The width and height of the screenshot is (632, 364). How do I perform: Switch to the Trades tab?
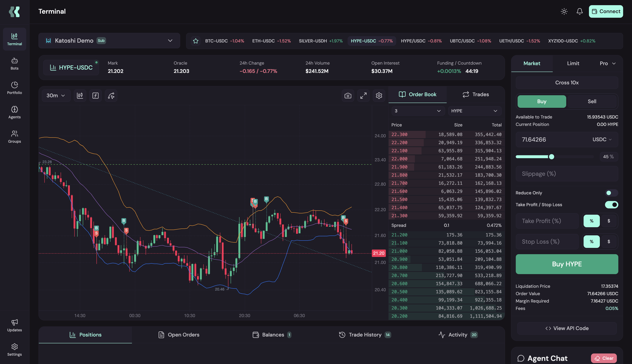tap(475, 95)
